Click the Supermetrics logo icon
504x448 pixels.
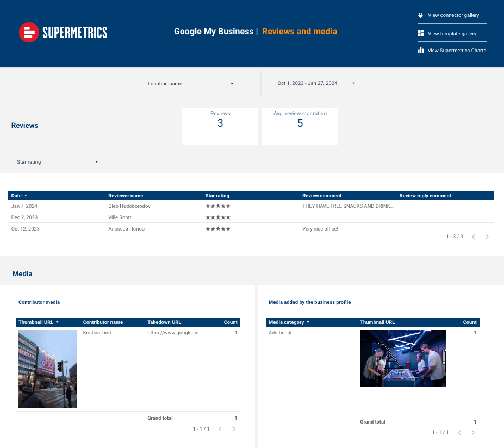[28, 33]
